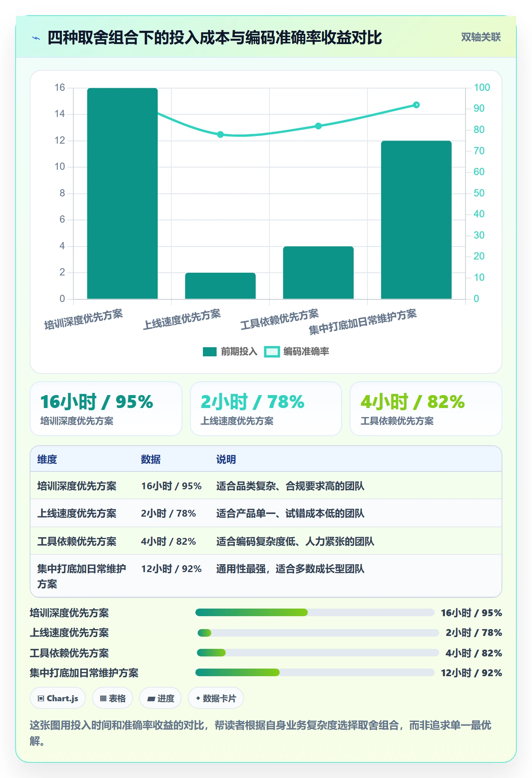
Task: Click the 数据 column header
Action: click(x=151, y=459)
